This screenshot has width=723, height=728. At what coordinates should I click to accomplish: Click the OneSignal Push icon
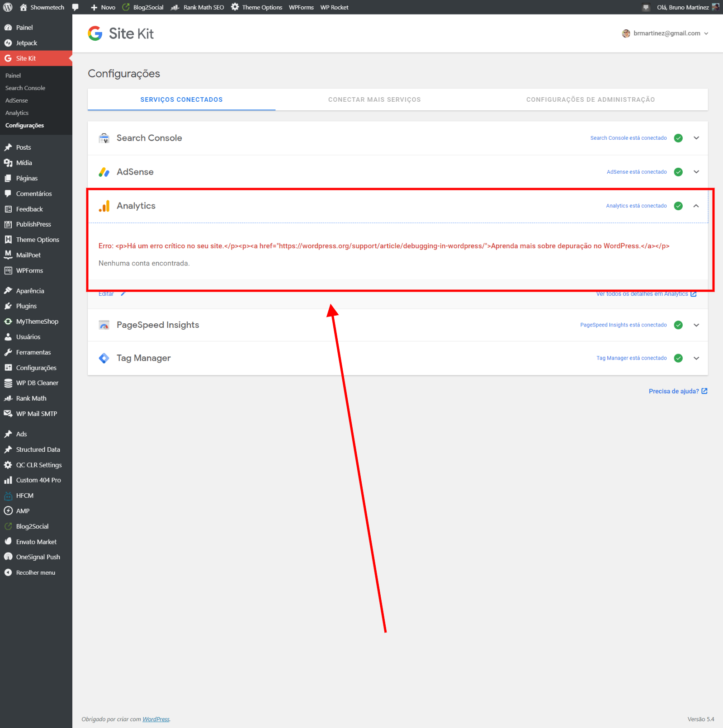[8, 557]
